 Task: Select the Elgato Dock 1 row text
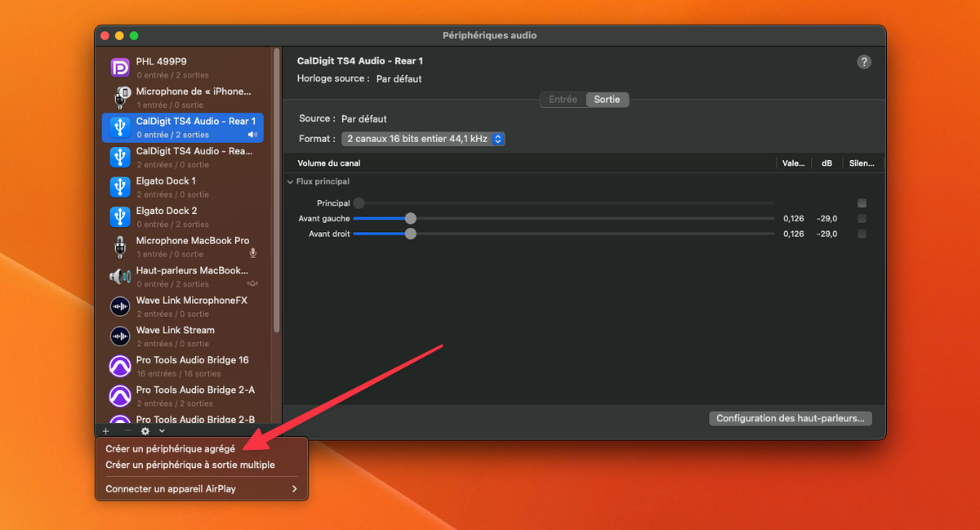[166, 181]
